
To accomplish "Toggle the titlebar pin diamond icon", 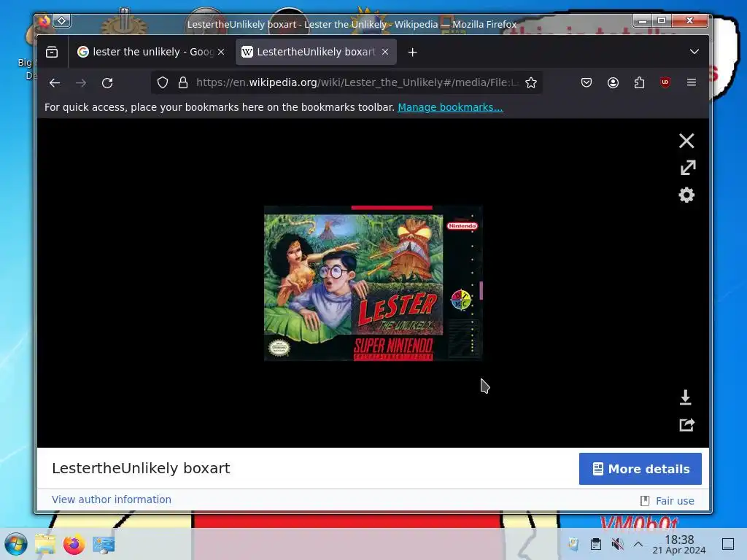I will [62, 20].
